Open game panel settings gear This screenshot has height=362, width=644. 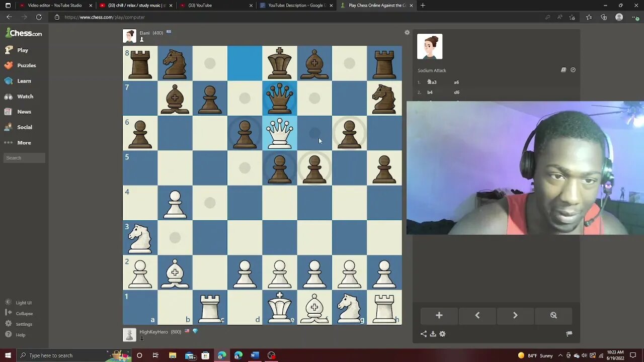point(442,334)
